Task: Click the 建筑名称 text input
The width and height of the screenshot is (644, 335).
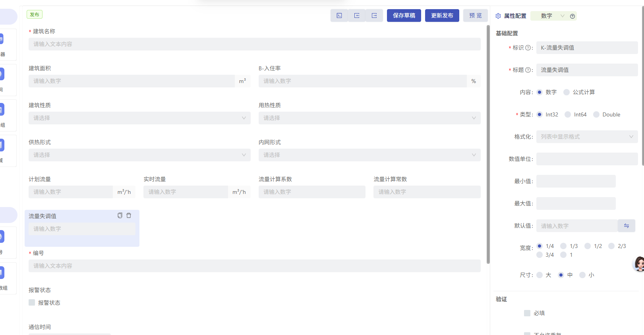Action: coord(255,44)
